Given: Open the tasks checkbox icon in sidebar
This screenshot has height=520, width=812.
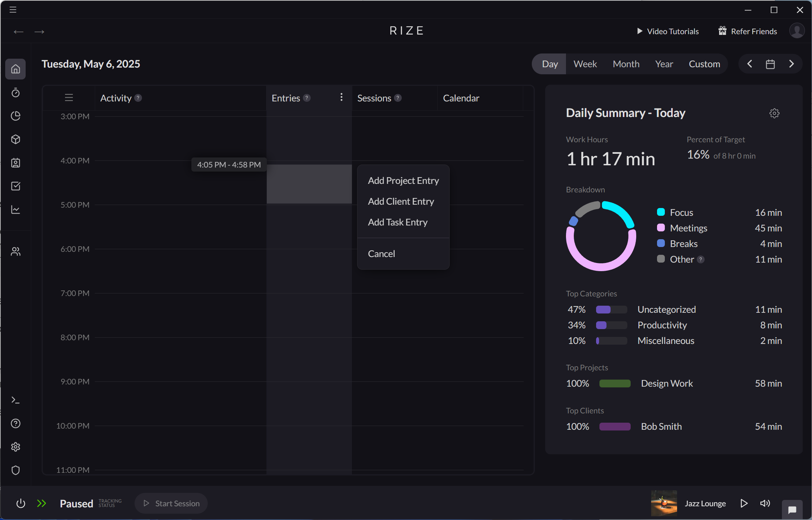Looking at the screenshot, I should click(16, 186).
